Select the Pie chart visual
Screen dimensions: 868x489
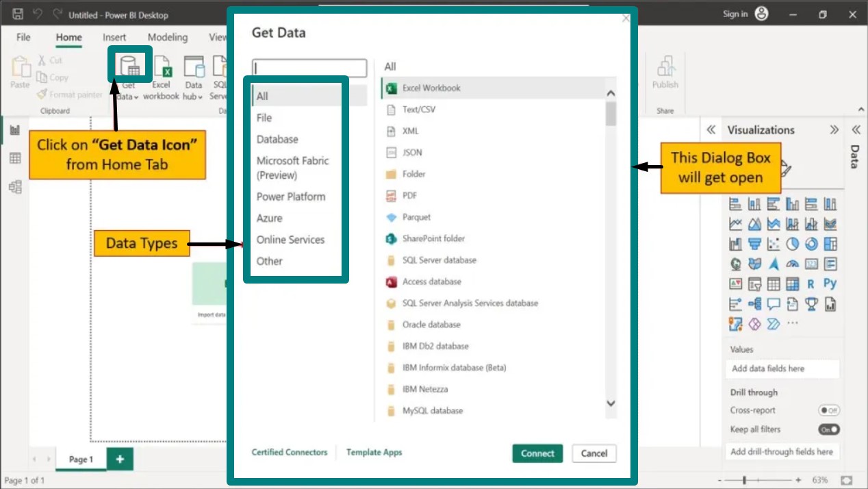tap(793, 244)
